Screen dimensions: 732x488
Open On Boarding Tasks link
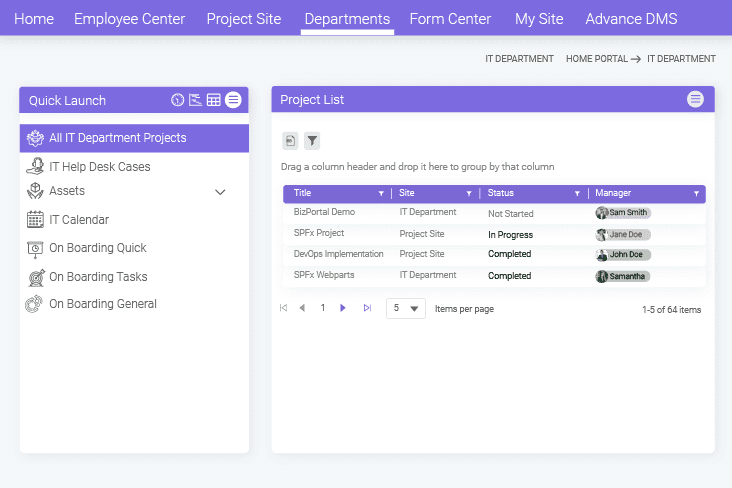point(98,277)
